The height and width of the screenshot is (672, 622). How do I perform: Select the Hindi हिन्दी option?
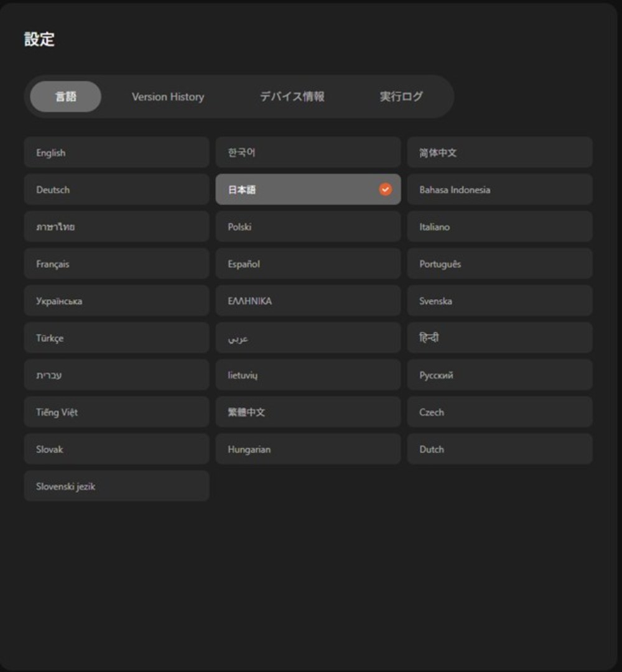pos(500,338)
